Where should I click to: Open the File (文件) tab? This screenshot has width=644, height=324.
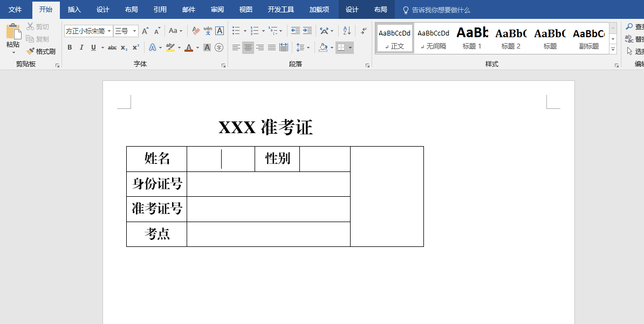click(x=15, y=10)
